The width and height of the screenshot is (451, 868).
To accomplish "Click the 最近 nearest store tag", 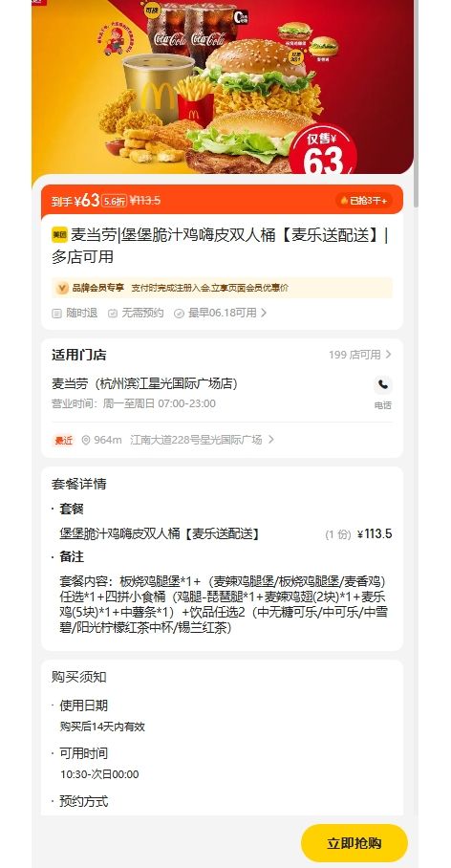I will [x=63, y=441].
